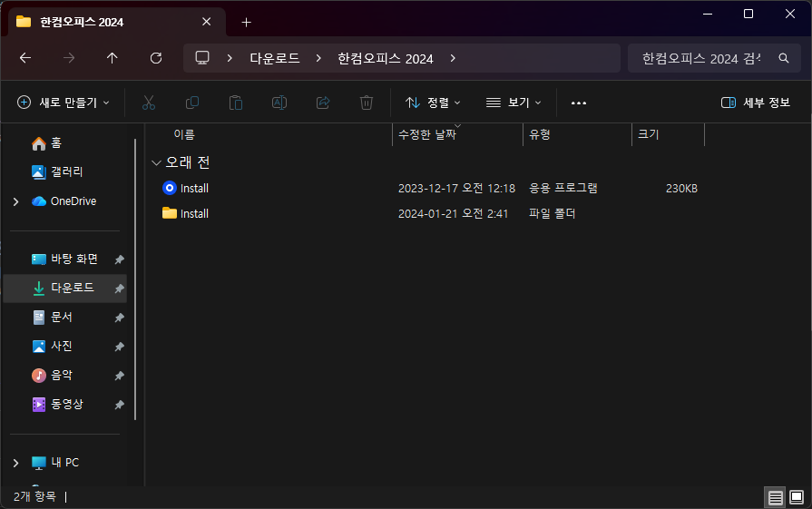Collapse the 오래 전 group
812x509 pixels.
click(156, 162)
